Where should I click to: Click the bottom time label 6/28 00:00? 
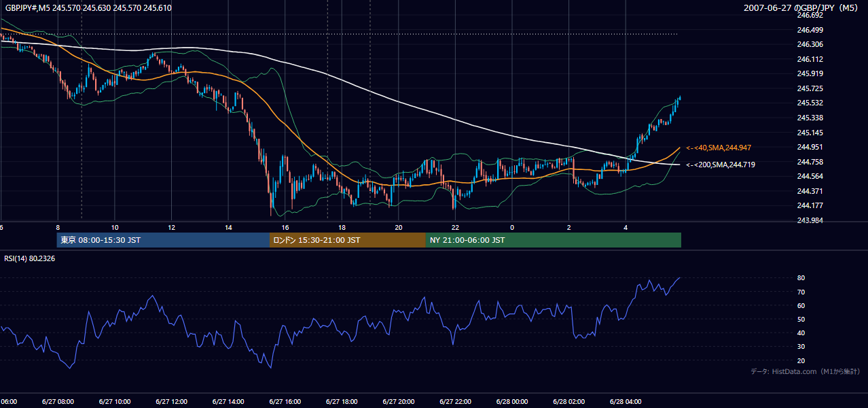coord(512,402)
